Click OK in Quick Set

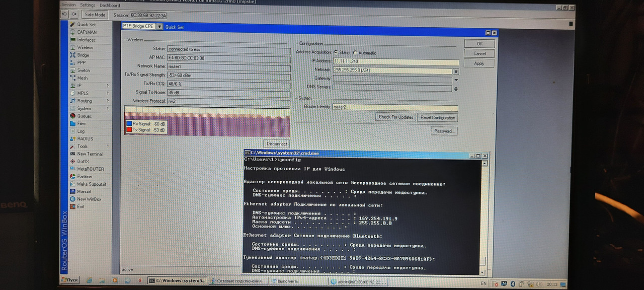click(x=479, y=44)
